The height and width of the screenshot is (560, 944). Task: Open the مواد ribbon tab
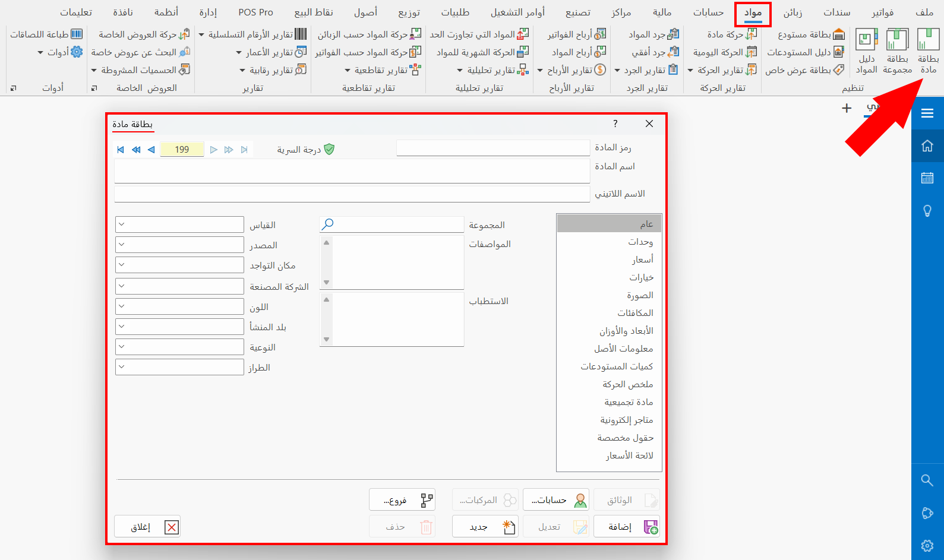[x=753, y=12]
